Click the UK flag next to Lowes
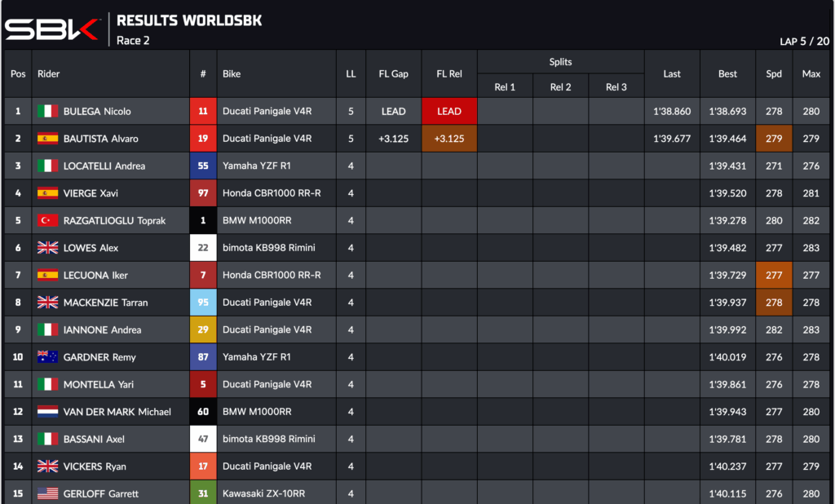Viewport: 835px width, 504px height. (x=47, y=248)
